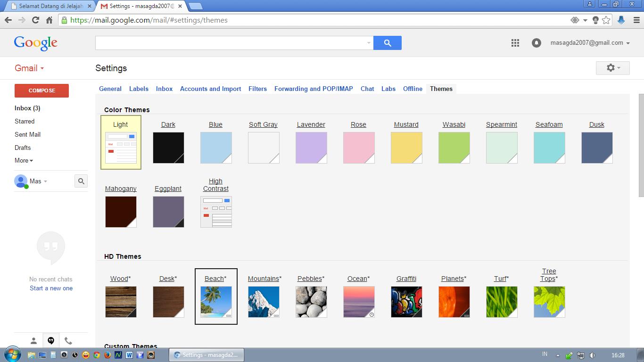Open the Calculator icon on taskbar
Screen dimensions: 644x362
[53, 355]
